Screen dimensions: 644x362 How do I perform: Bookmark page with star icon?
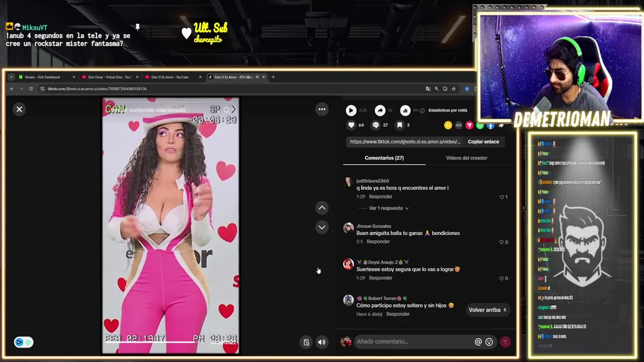453,89
